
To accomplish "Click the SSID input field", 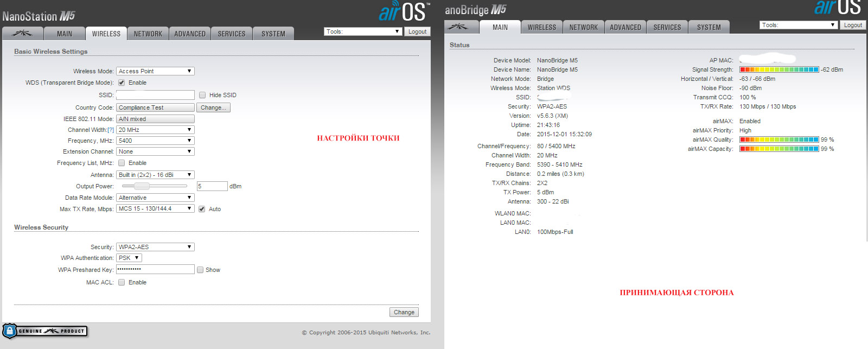I will [155, 95].
